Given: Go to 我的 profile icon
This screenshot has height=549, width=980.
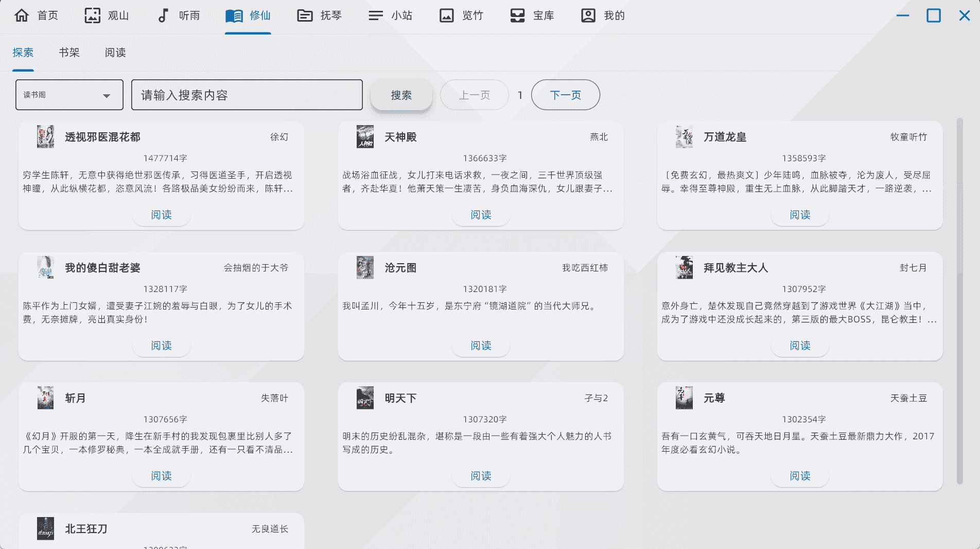Looking at the screenshot, I should click(588, 15).
